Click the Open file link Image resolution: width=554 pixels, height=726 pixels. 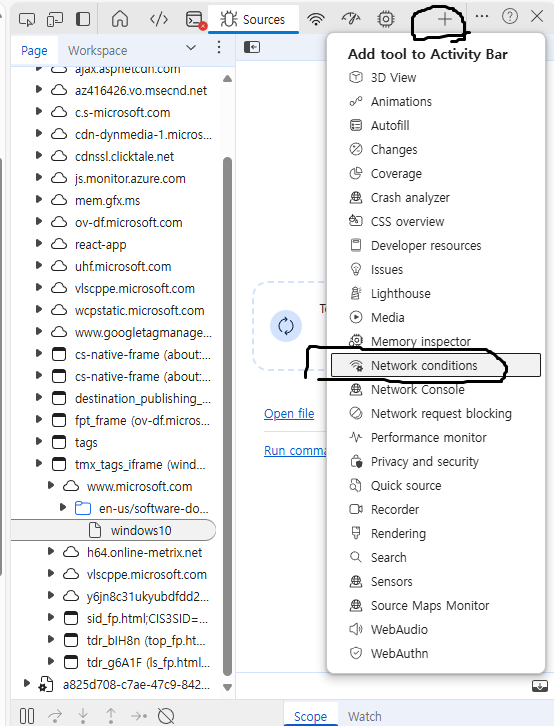click(289, 413)
